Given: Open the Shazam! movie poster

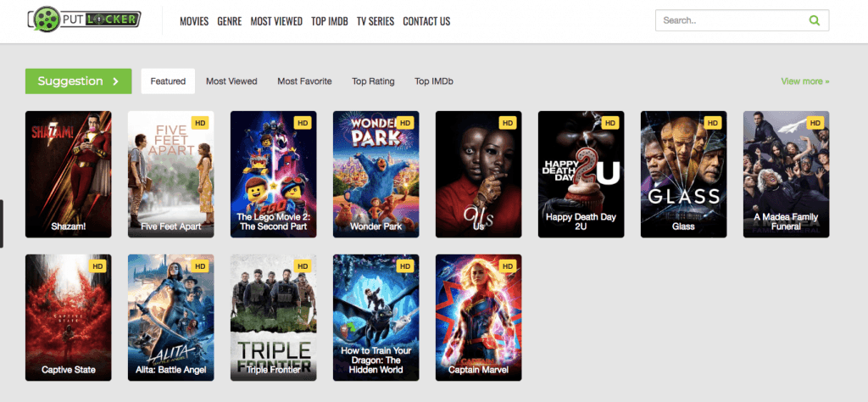Looking at the screenshot, I should tap(68, 174).
